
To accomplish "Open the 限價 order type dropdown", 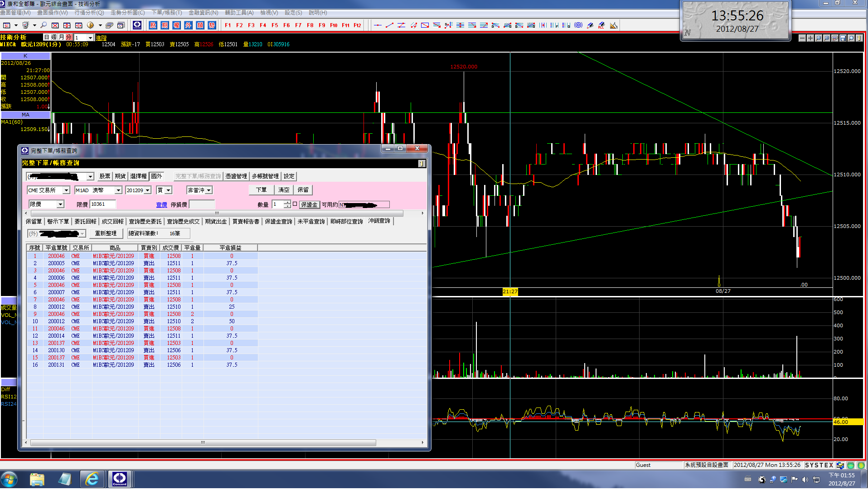I will tap(60, 204).
